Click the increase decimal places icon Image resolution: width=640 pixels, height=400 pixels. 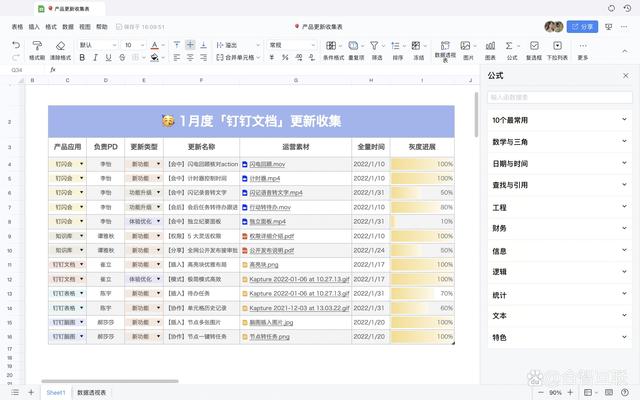[299, 58]
